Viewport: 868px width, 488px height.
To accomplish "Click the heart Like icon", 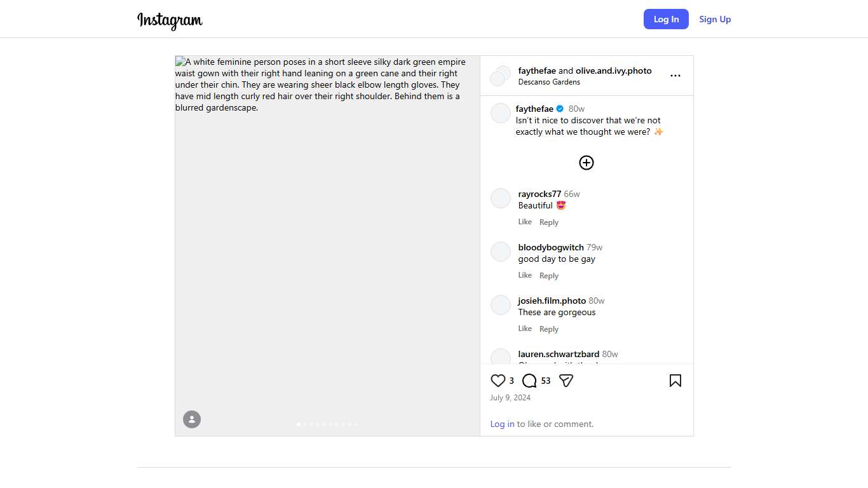I will coord(498,381).
